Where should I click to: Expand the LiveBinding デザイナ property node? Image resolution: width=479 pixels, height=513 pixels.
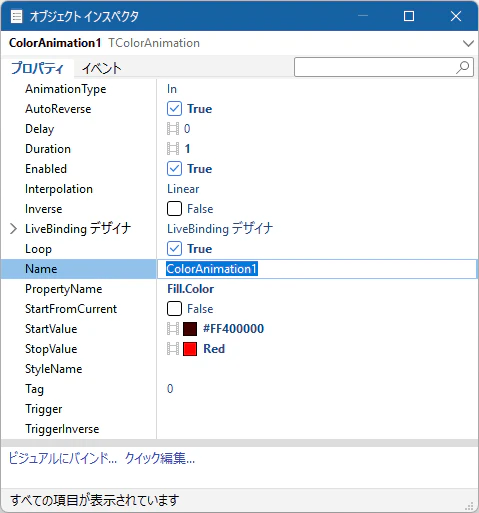pos(13,229)
